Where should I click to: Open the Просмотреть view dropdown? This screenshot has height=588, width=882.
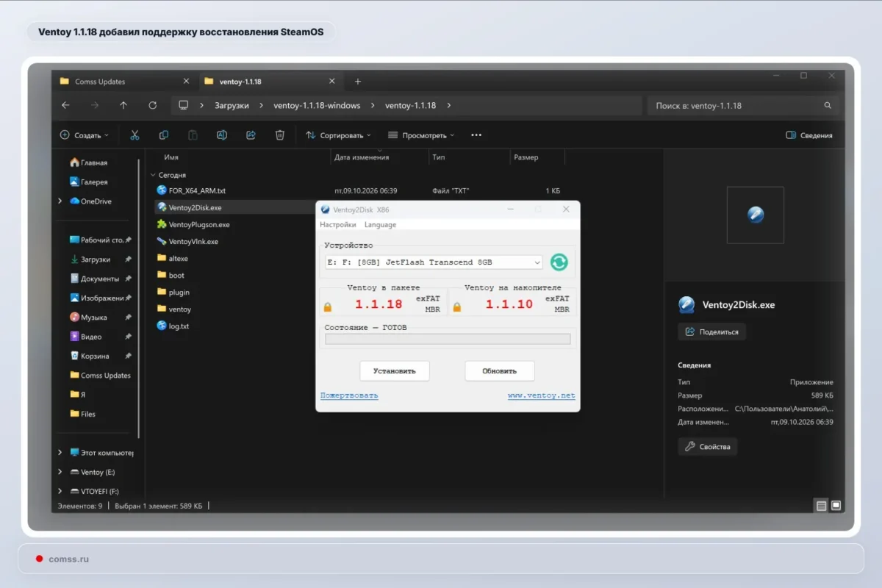421,135
